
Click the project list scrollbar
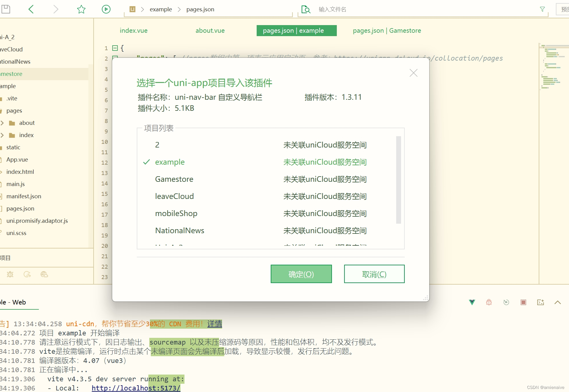point(399,180)
